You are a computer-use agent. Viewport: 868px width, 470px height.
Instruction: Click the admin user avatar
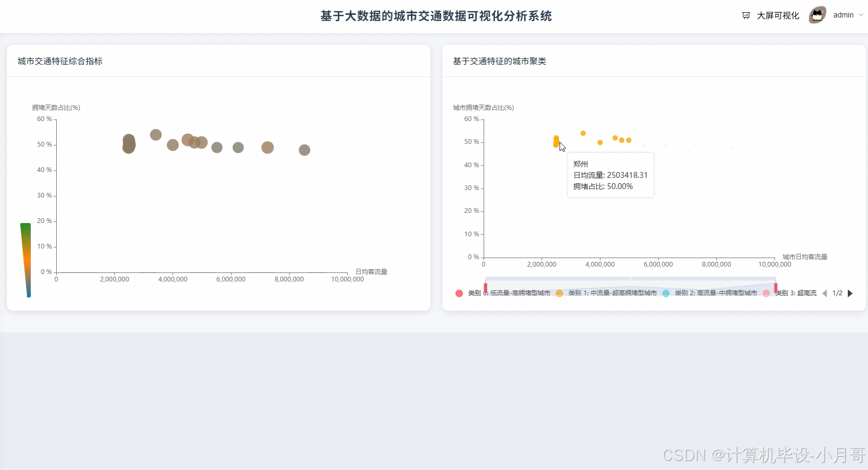(x=818, y=15)
